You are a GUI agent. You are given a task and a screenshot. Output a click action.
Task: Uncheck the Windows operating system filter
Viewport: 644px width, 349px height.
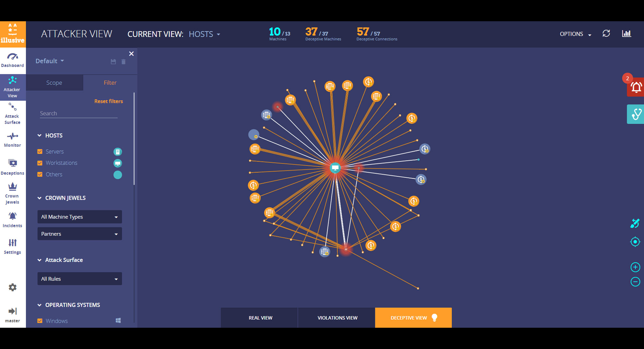click(x=40, y=321)
